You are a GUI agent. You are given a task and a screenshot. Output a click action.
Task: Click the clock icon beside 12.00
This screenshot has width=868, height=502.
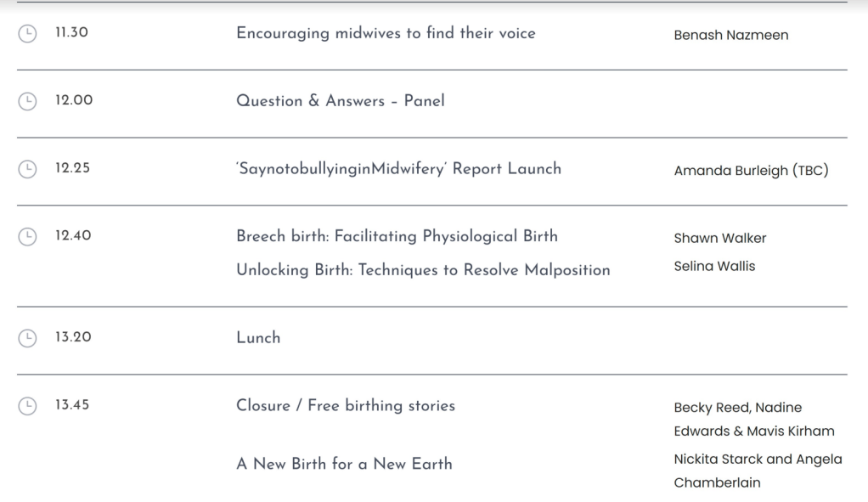coord(27,101)
